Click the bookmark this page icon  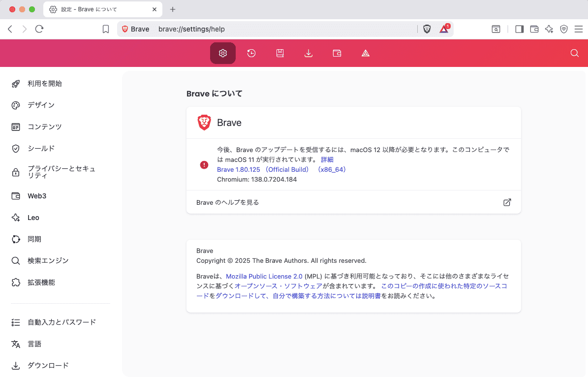point(106,29)
